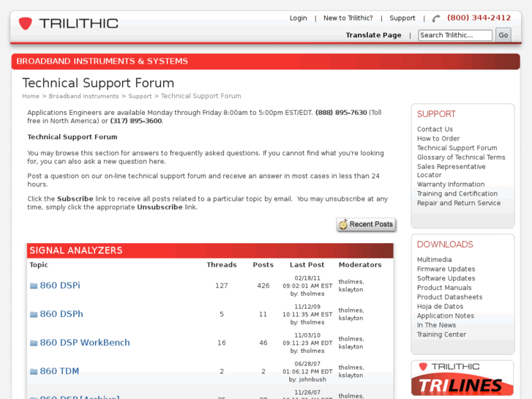Click the 06/28/07 last post by johnbush

(x=307, y=371)
